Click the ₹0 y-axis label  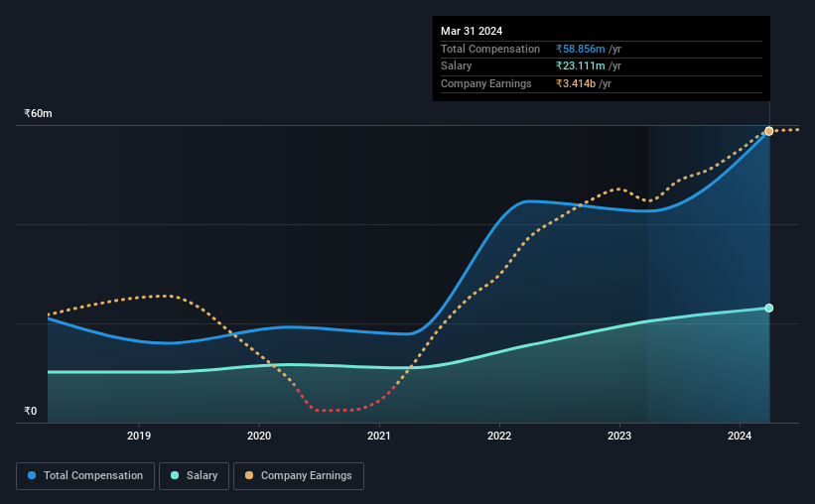coord(31,411)
